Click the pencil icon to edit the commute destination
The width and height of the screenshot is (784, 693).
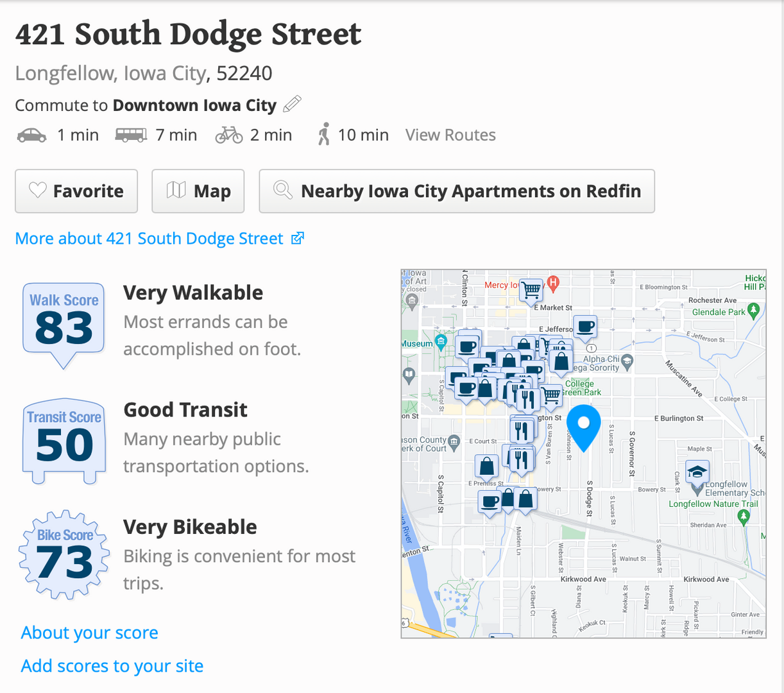pos(292,104)
